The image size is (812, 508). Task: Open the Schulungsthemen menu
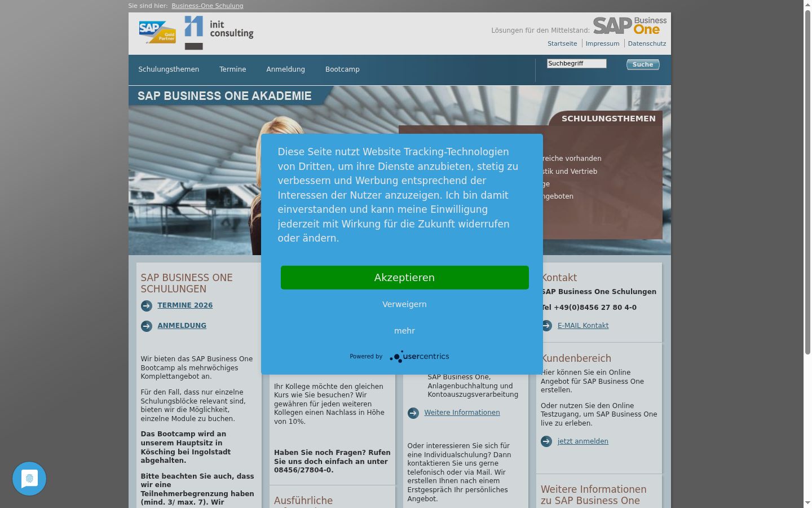click(x=169, y=69)
